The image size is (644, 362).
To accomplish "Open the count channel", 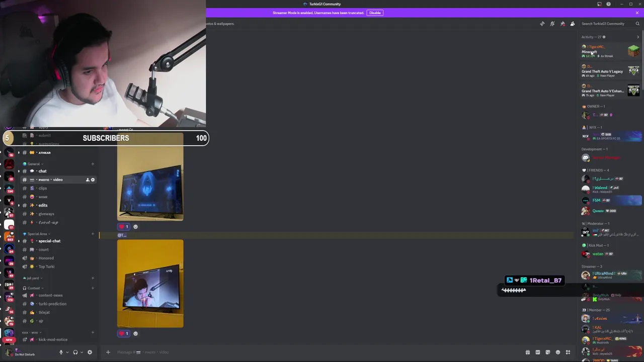I will [x=58, y=249].
